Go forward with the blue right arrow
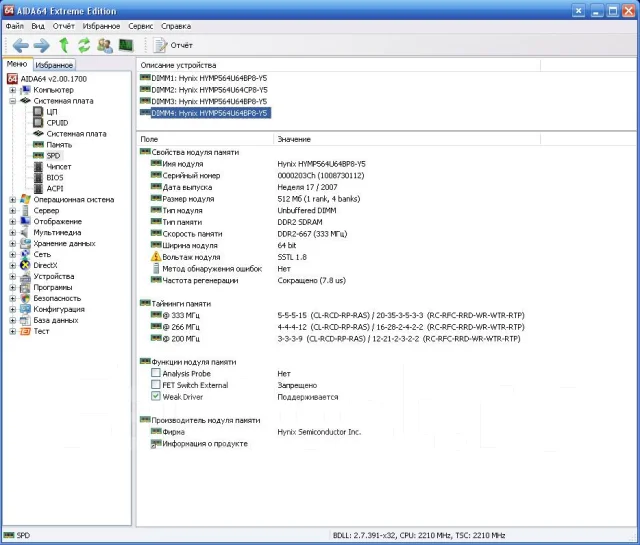Image resolution: width=640 pixels, height=545 pixels. (x=42, y=45)
